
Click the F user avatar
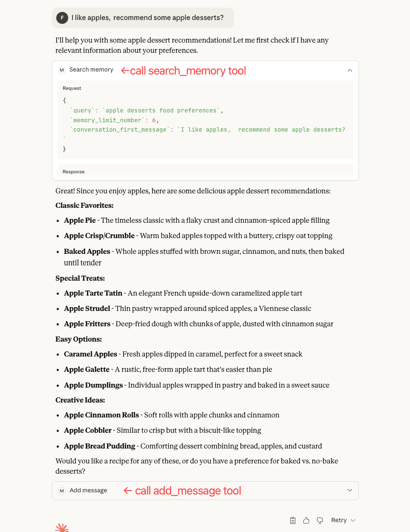62,18
